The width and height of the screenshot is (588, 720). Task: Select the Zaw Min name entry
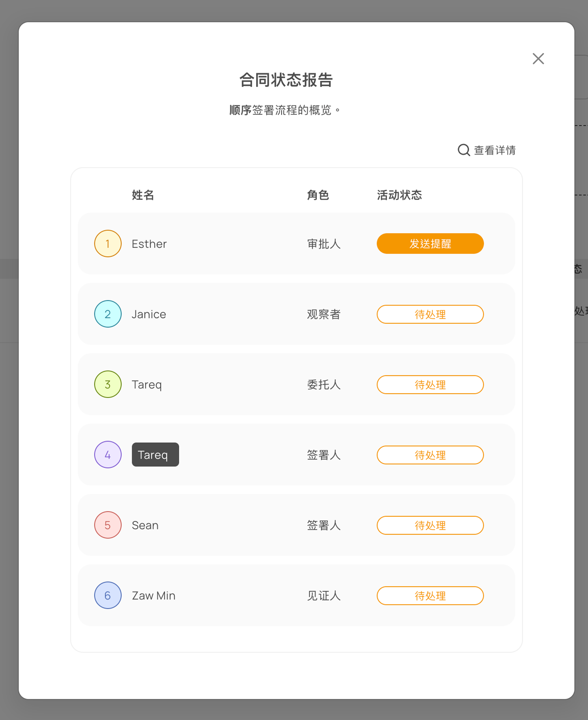(x=153, y=596)
